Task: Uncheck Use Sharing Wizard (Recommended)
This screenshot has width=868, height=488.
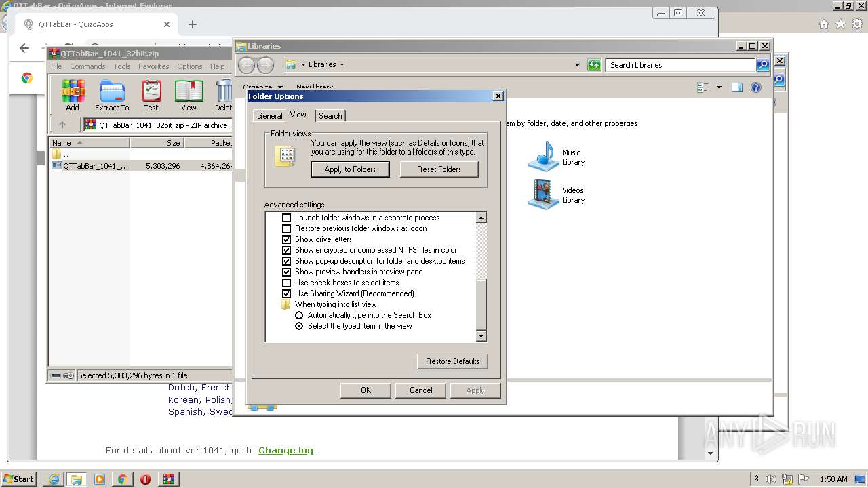Action: [x=286, y=293]
